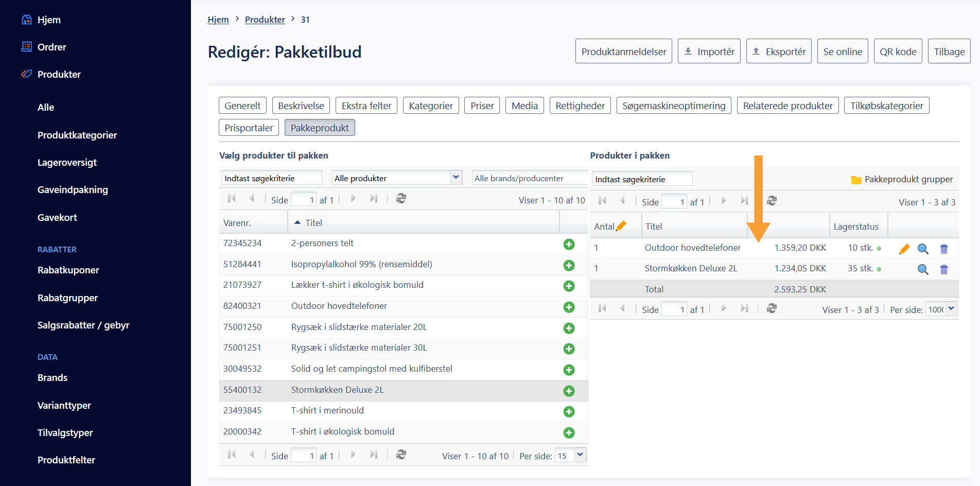Add T-shirt i merinould to package

pos(569,412)
